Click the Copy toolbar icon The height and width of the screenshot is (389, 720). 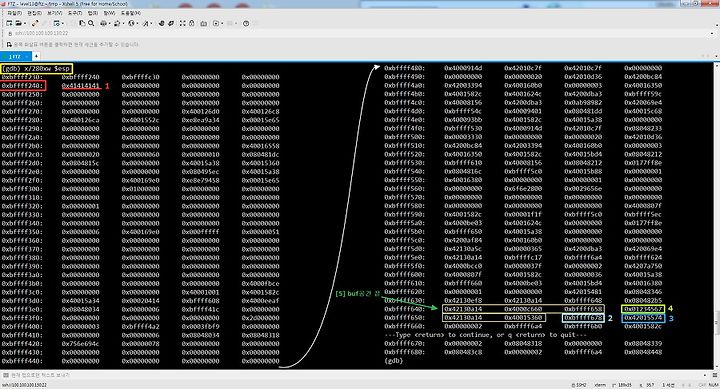[82, 23]
